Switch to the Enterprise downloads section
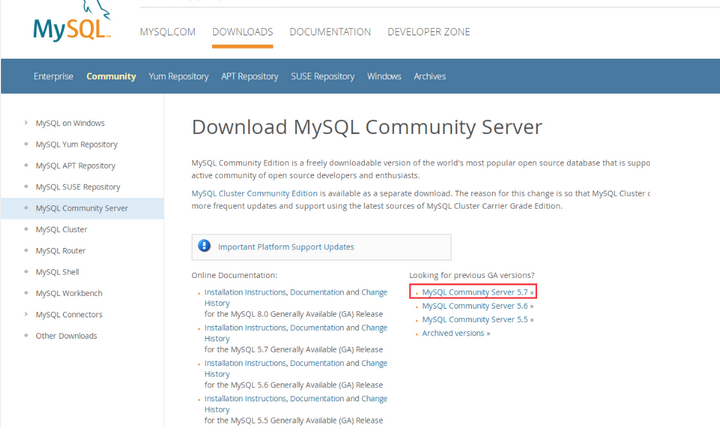 [x=53, y=76]
